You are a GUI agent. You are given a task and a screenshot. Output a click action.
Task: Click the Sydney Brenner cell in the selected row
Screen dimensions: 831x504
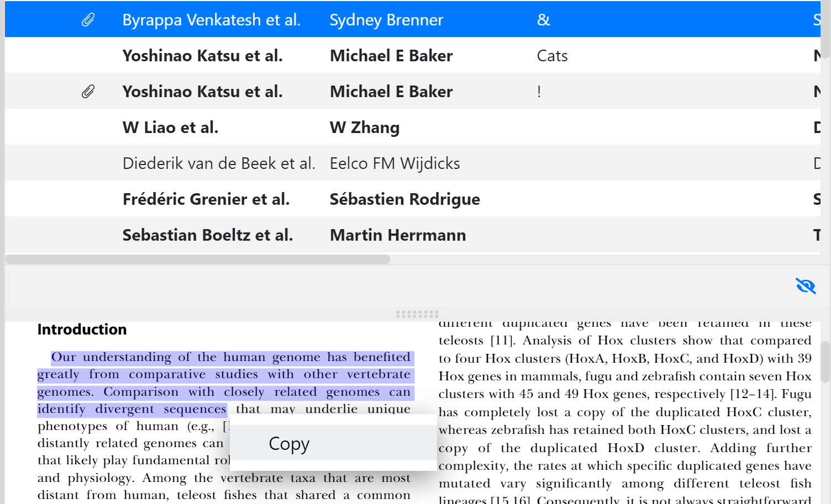click(x=386, y=20)
